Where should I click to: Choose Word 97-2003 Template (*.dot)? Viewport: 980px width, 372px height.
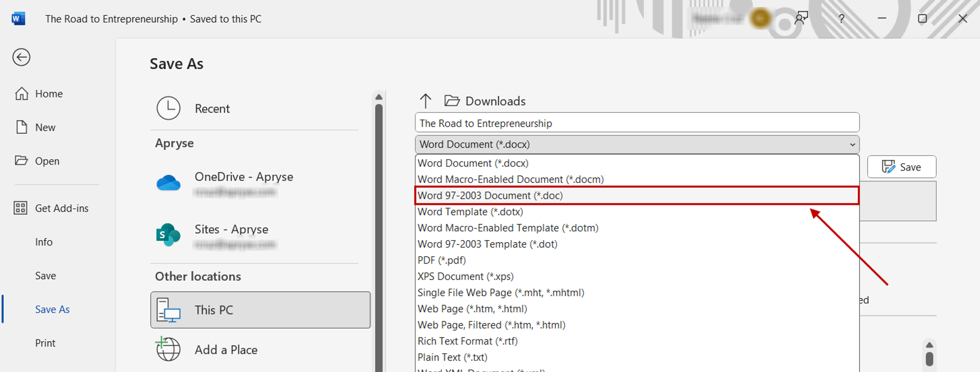pyautogui.click(x=637, y=244)
